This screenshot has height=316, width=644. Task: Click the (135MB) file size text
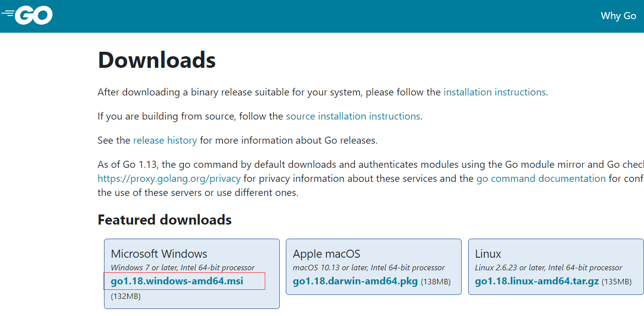pos(617,281)
